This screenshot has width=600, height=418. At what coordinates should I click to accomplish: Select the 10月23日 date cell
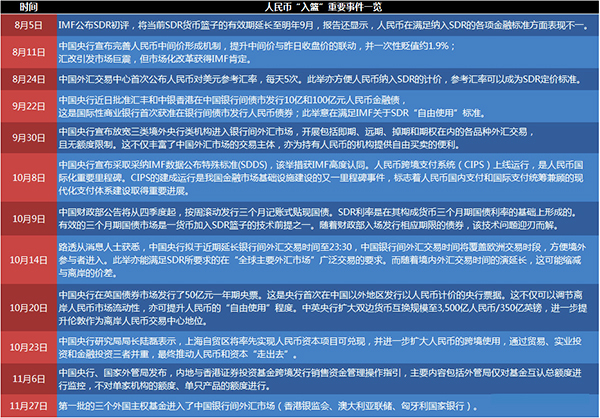point(28,346)
